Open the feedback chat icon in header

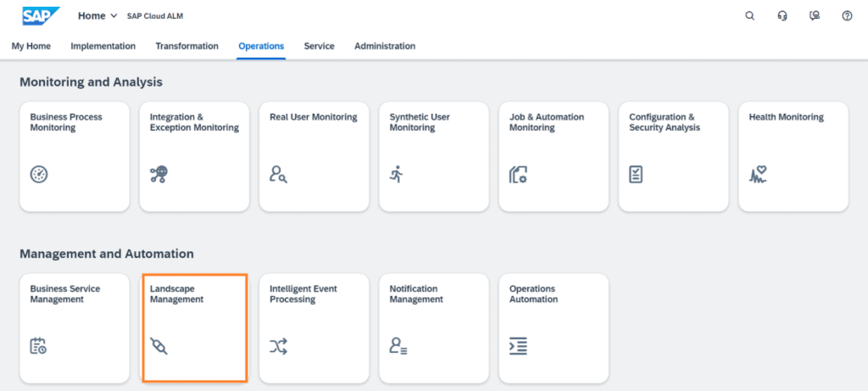815,16
